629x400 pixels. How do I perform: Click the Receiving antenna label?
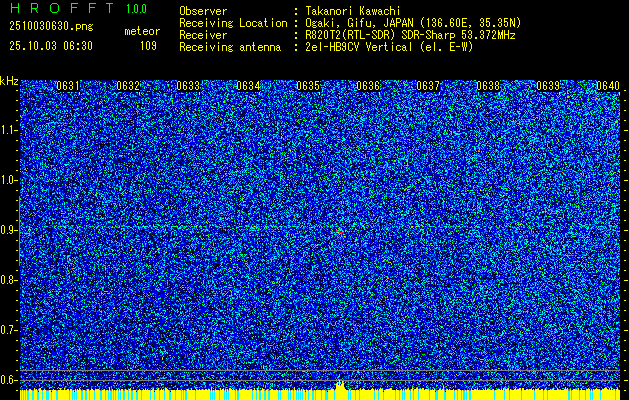point(230,47)
